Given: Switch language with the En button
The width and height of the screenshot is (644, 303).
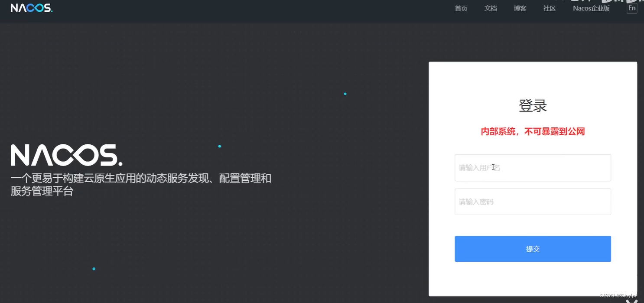Looking at the screenshot, I should coord(632,8).
